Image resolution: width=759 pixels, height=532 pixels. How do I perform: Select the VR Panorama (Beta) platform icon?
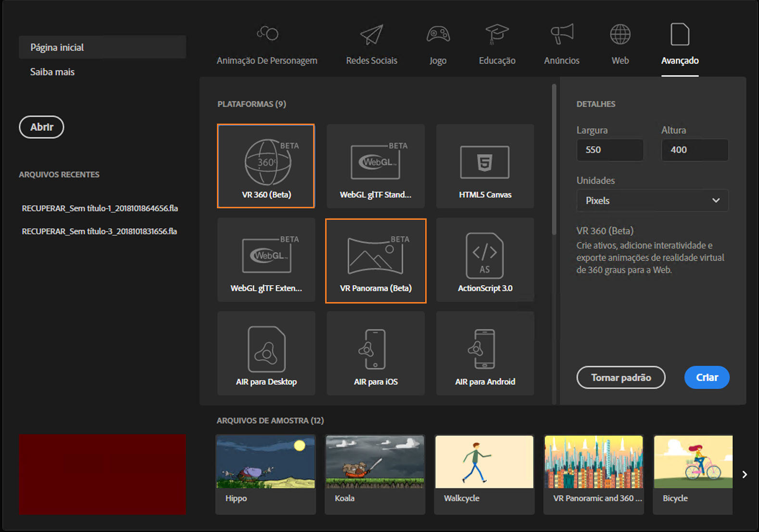376,261
